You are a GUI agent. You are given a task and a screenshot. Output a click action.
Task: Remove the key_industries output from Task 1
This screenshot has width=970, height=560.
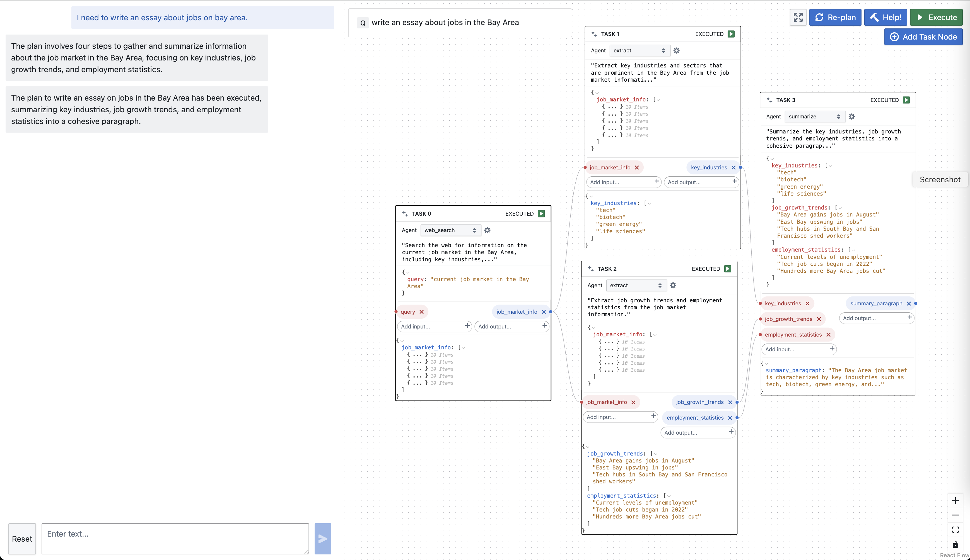click(734, 167)
